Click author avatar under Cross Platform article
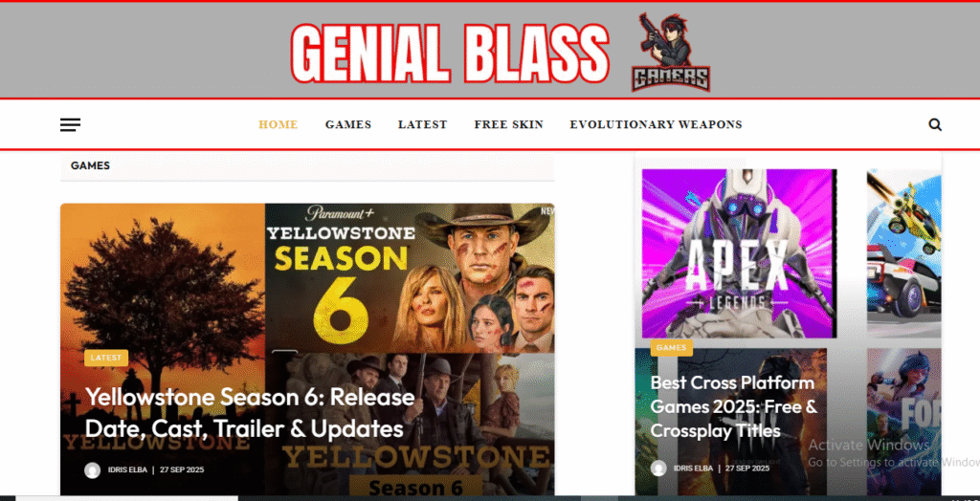980x501 pixels. [x=658, y=468]
